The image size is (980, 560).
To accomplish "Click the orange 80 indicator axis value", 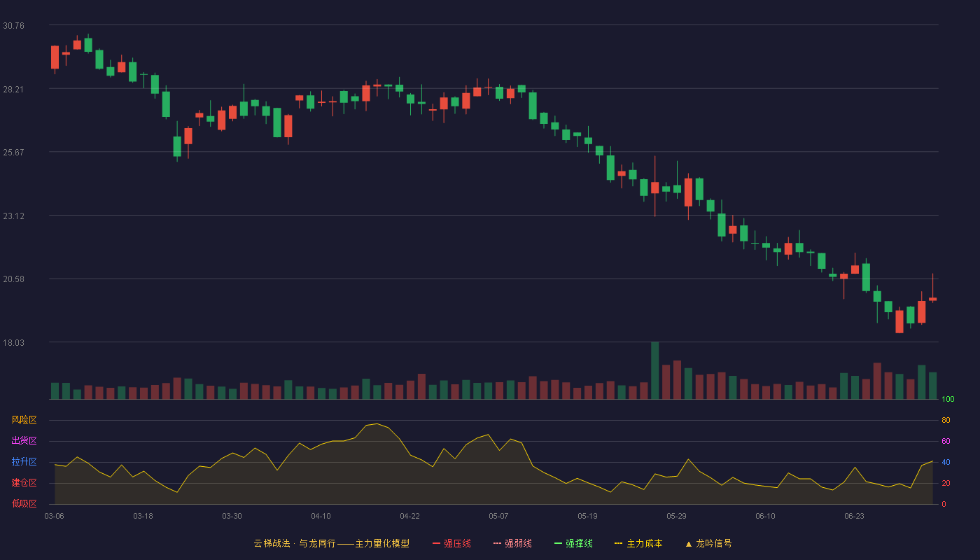I will coord(946,420).
